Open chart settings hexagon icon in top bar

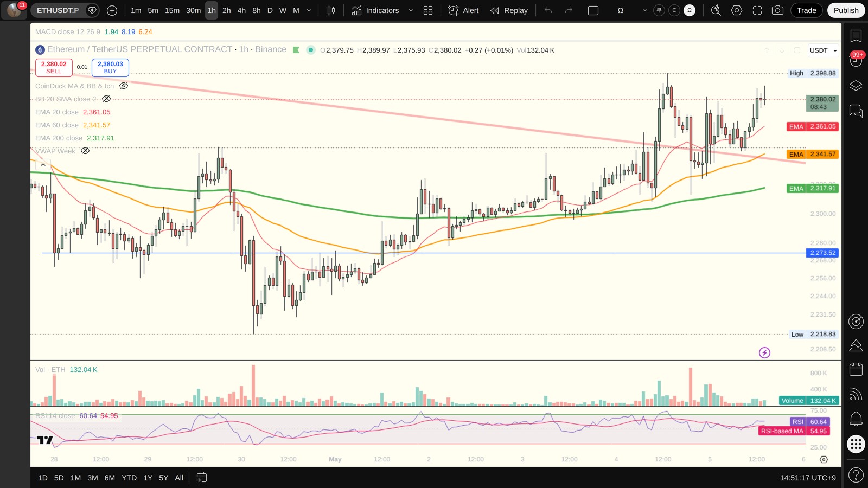(x=736, y=10)
